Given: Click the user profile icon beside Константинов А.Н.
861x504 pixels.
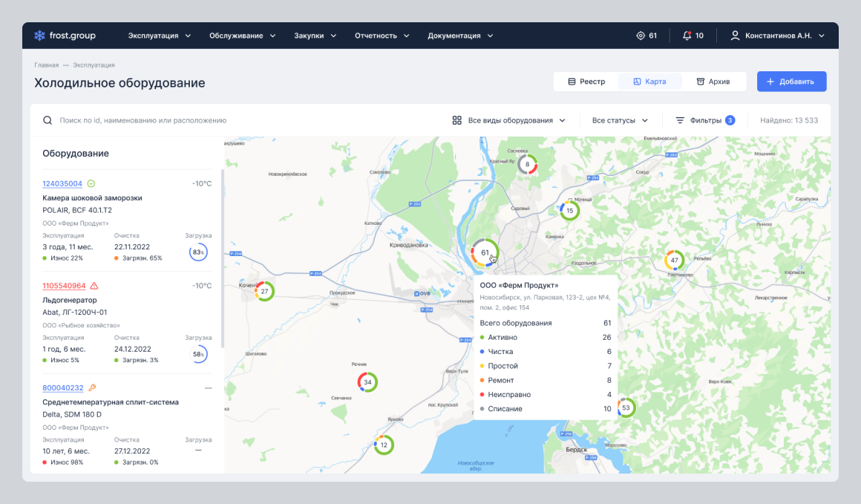Looking at the screenshot, I should pos(735,36).
